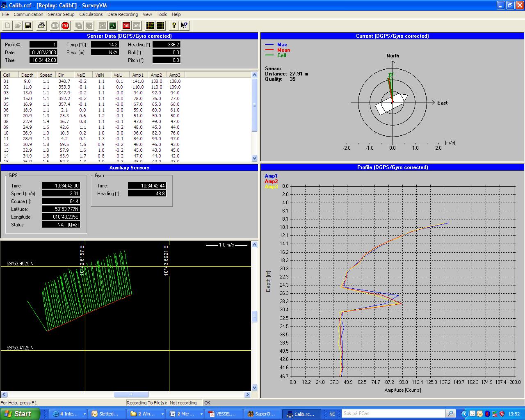
Task: Toggle the red RAW data button
Action: [x=126, y=26]
